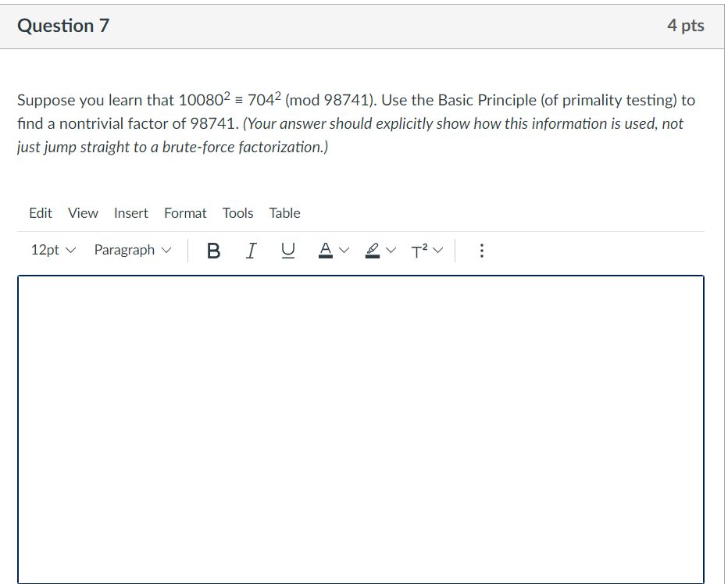Viewport: 728px width, 584px height.
Task: Apply background highlight color pen icon
Action: 373,251
